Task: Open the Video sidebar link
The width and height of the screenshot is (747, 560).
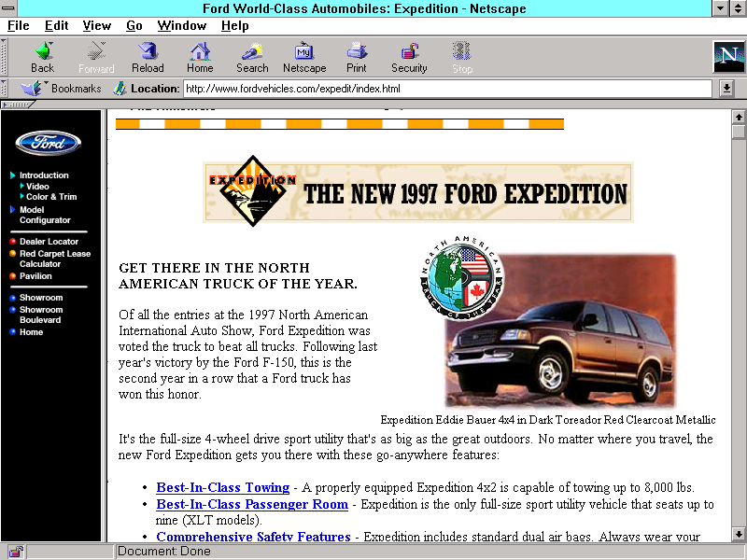Action: pos(37,186)
